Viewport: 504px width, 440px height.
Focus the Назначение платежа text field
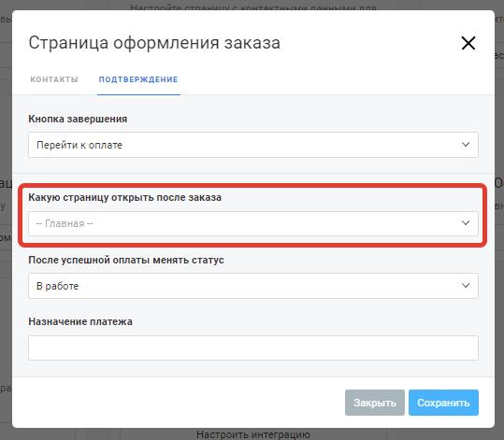tap(253, 348)
